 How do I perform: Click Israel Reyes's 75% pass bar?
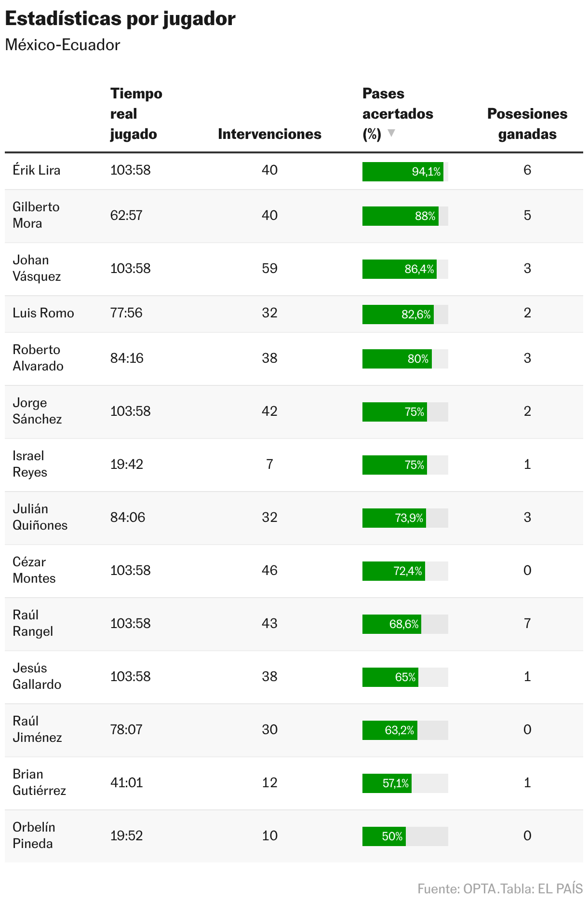click(x=405, y=465)
